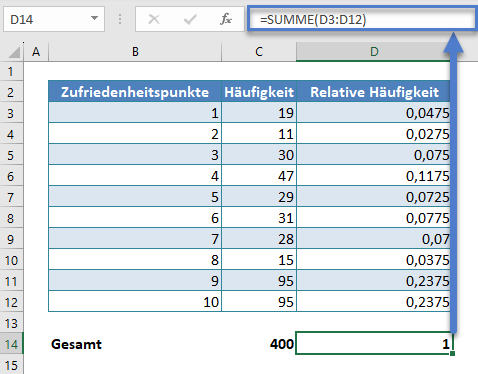
Task: Select cell D11 showing 0,2375
Action: pos(373,281)
